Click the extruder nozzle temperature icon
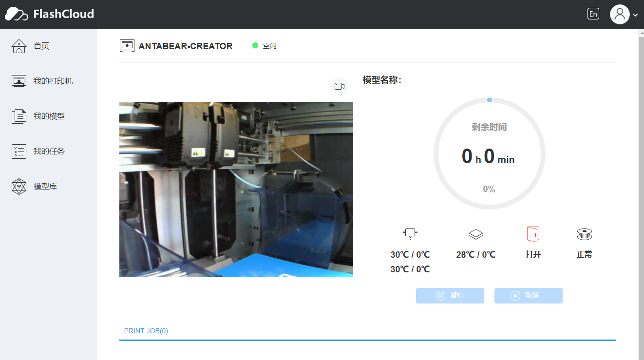Screen dimensions: 644x360 coord(410,234)
